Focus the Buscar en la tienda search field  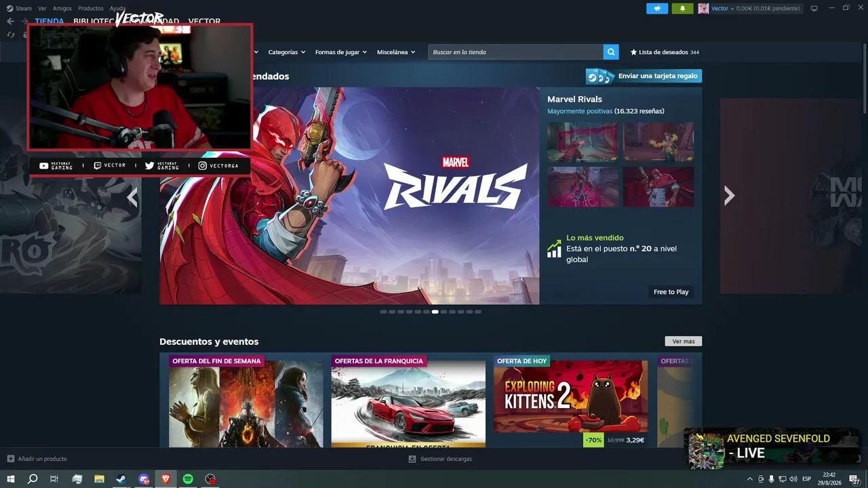pyautogui.click(x=515, y=52)
